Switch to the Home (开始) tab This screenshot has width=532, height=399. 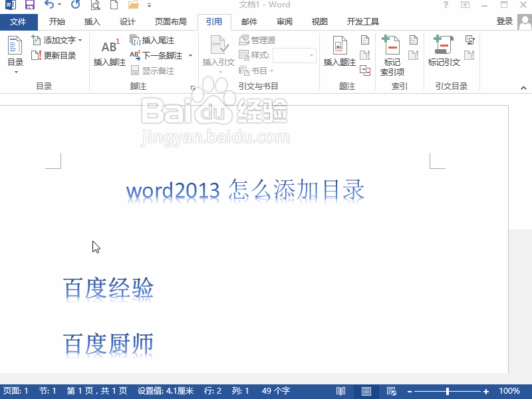(x=57, y=22)
